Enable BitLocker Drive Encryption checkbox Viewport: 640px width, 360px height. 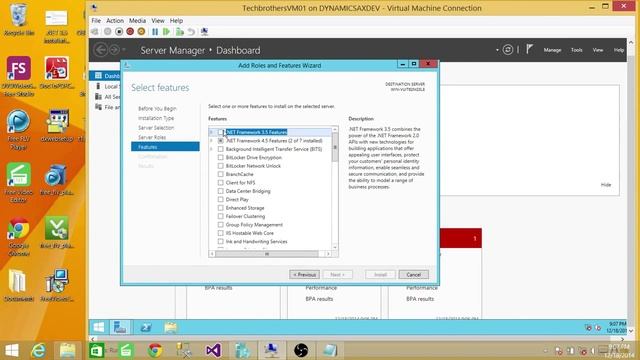coord(220,158)
